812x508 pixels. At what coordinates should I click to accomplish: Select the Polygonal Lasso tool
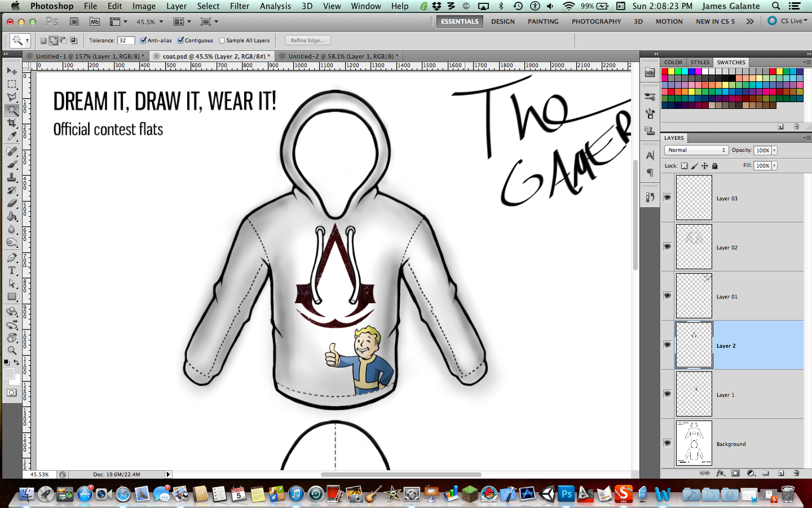12,97
